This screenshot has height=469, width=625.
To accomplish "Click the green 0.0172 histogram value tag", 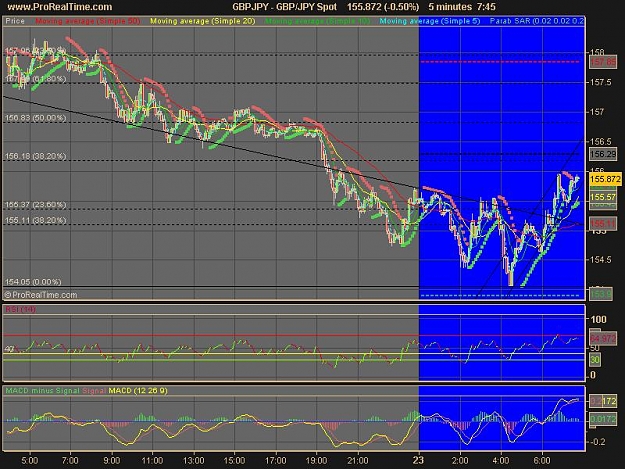I will pos(603,419).
